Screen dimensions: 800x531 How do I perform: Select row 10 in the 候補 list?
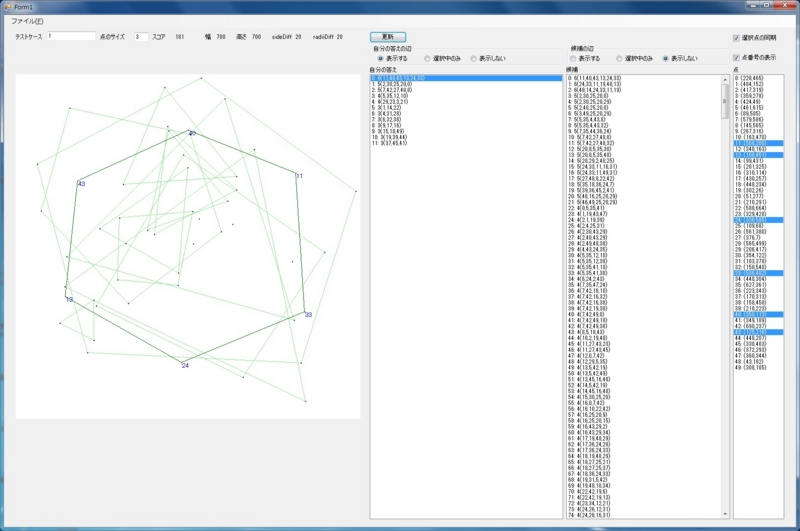[644, 137]
